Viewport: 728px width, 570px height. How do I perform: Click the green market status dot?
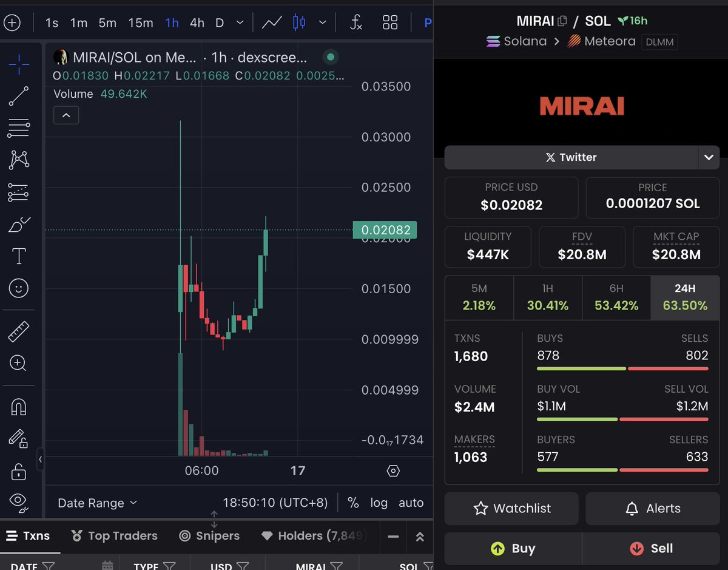331,58
